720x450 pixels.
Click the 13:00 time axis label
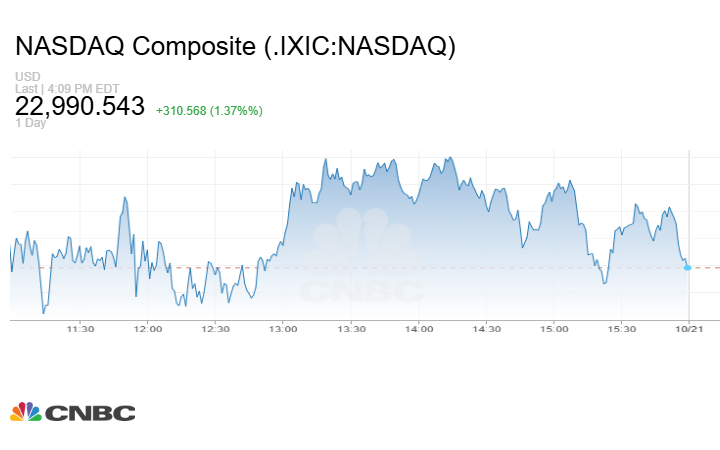(x=283, y=329)
